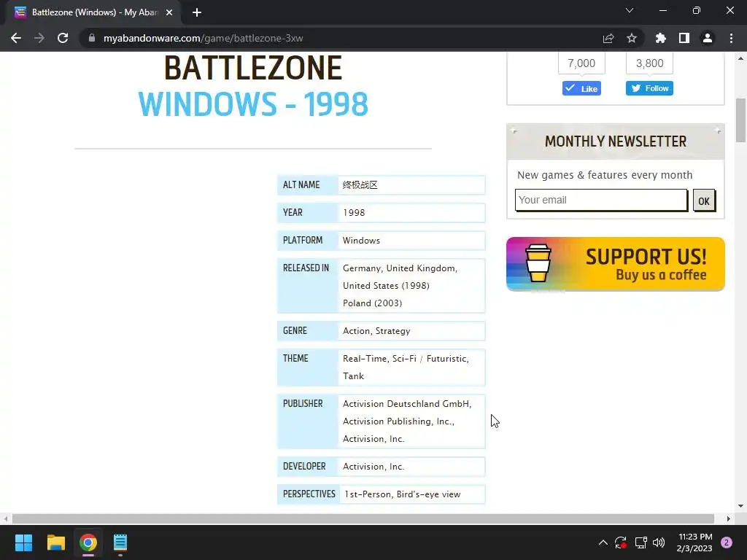The height and width of the screenshot is (560, 747).
Task: Open the Sci-Fi / Futuristic theme link
Action: (430, 359)
